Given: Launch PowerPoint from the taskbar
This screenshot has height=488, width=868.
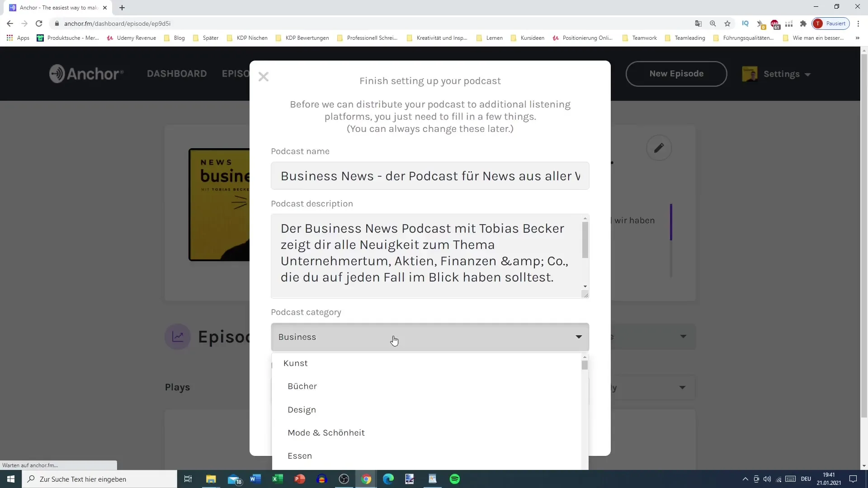Looking at the screenshot, I should [x=300, y=479].
